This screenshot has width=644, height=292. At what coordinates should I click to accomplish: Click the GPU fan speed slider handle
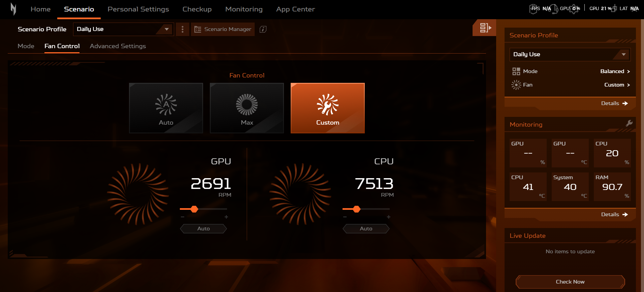[x=194, y=209]
